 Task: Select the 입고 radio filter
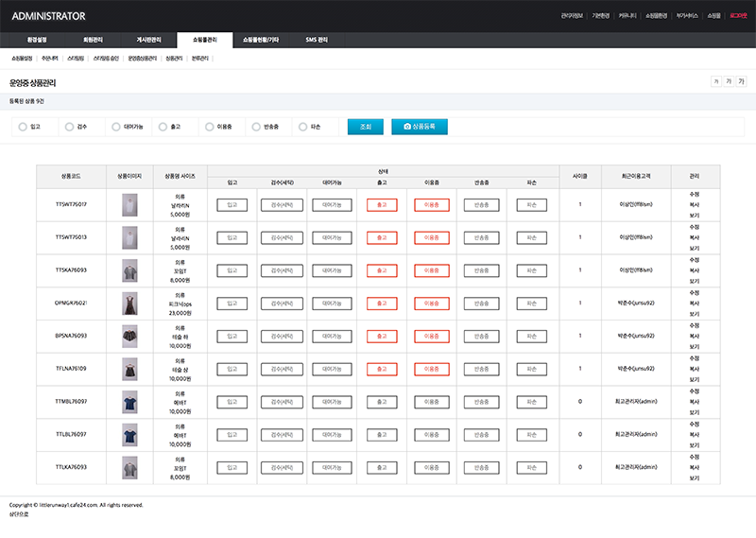click(x=23, y=126)
